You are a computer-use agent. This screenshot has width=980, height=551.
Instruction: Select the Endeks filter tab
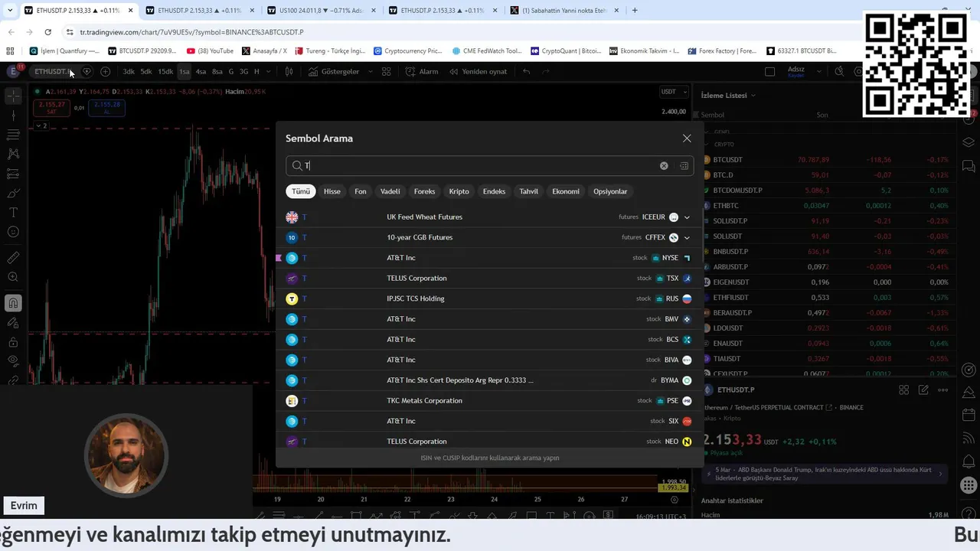pos(494,191)
